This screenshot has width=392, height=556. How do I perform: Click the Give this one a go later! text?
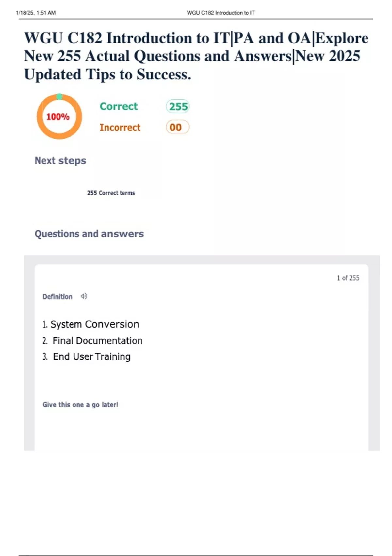80,405
